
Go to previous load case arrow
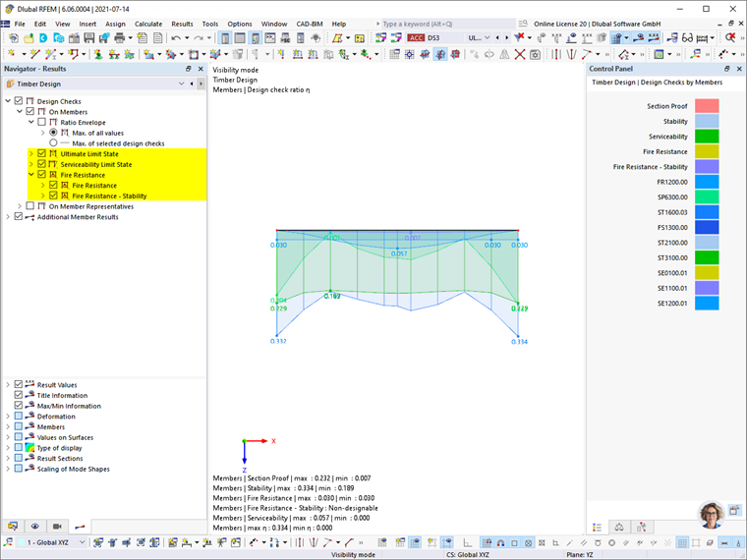[497, 38]
